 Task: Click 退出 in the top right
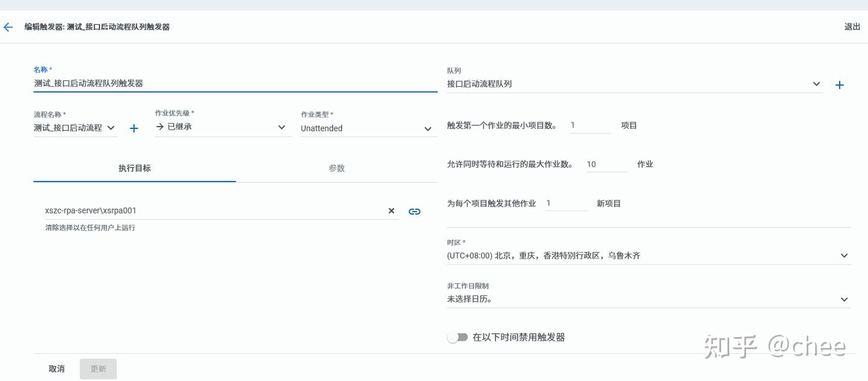click(852, 27)
